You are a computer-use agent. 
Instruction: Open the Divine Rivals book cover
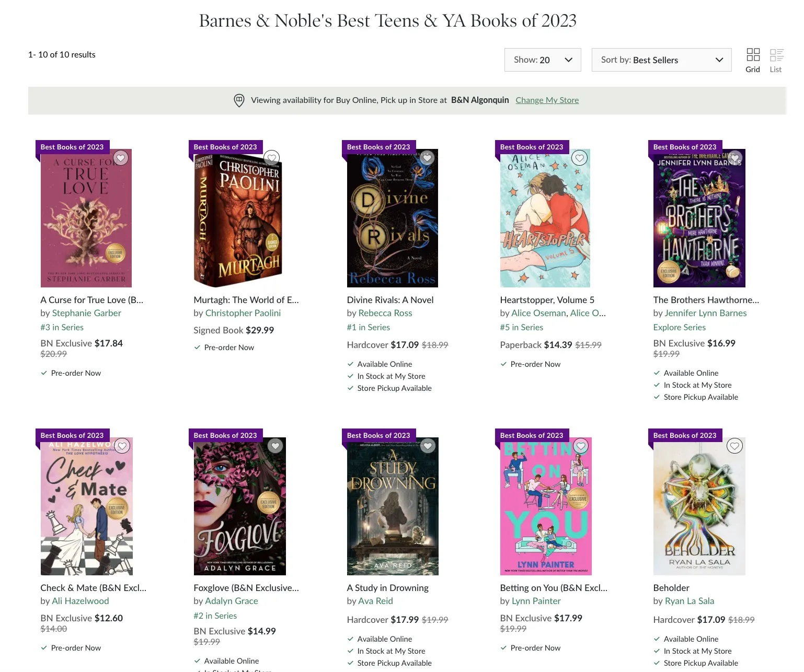[392, 218]
